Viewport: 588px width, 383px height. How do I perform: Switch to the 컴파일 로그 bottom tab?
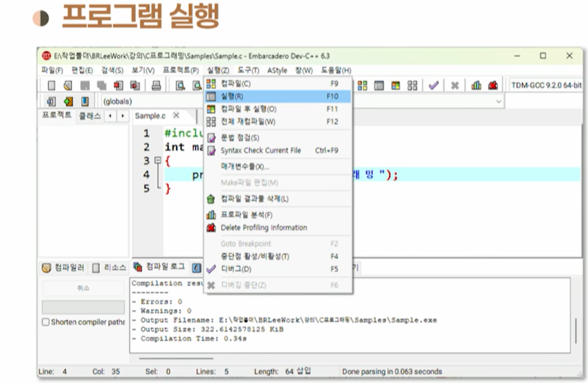160,267
